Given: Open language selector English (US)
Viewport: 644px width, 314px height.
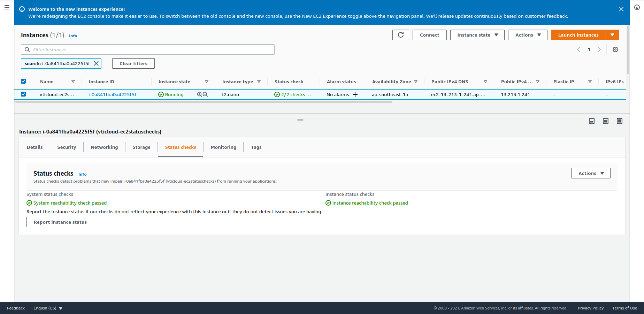Looking at the screenshot, I should 48,308.
